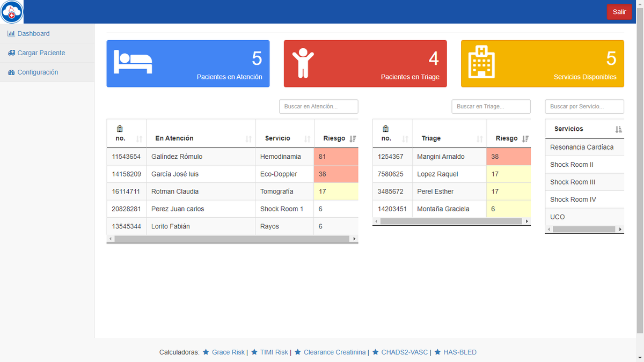Open Dashboard from the sidebar

[x=47, y=33]
